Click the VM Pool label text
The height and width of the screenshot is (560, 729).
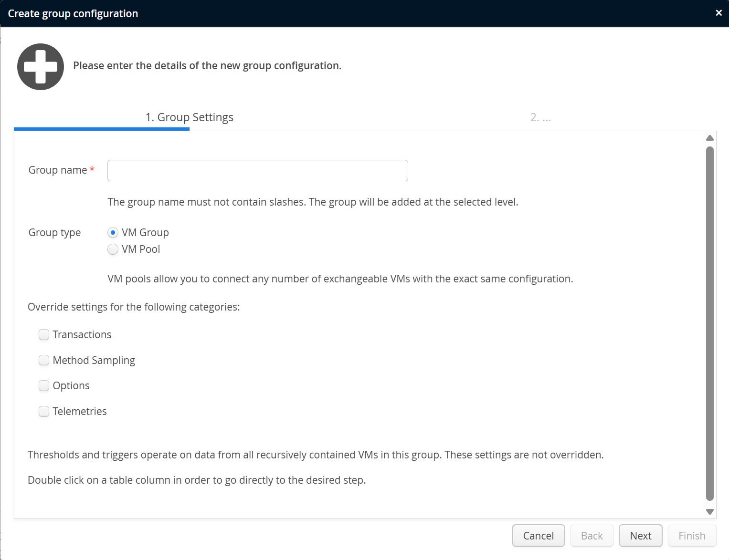pos(141,249)
